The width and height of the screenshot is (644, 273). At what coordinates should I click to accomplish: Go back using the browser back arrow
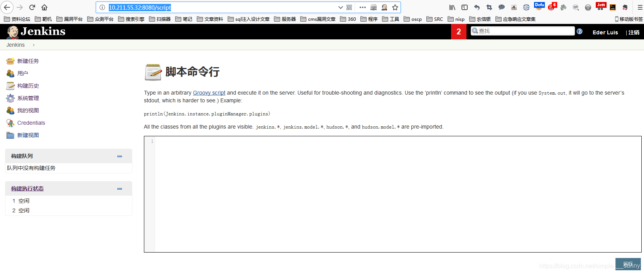[7, 7]
